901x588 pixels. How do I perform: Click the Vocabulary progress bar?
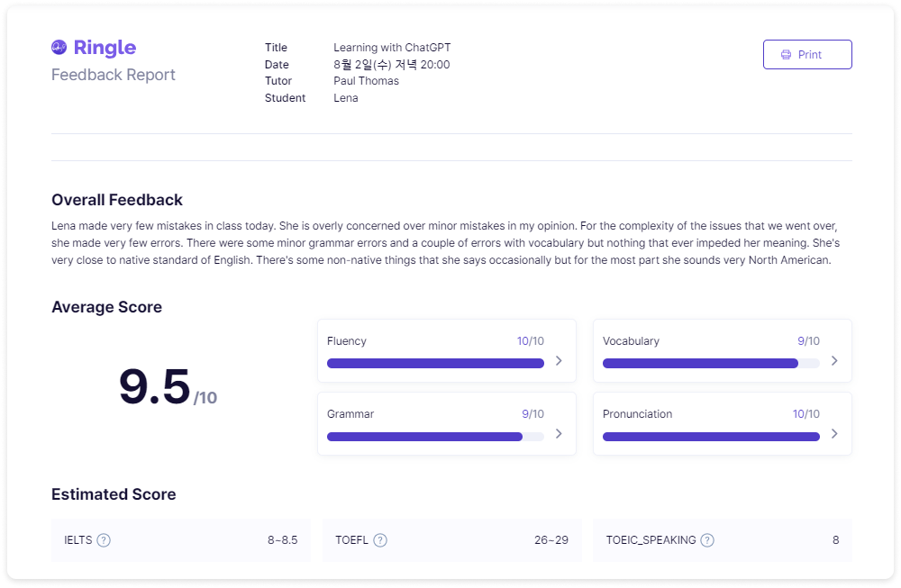(712, 364)
